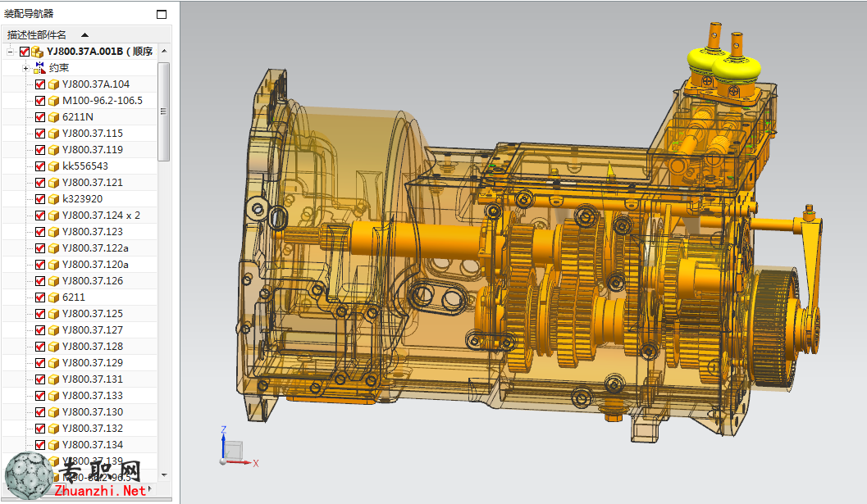Select tree item YJ800.37.123
The image size is (867, 504).
coord(80,232)
